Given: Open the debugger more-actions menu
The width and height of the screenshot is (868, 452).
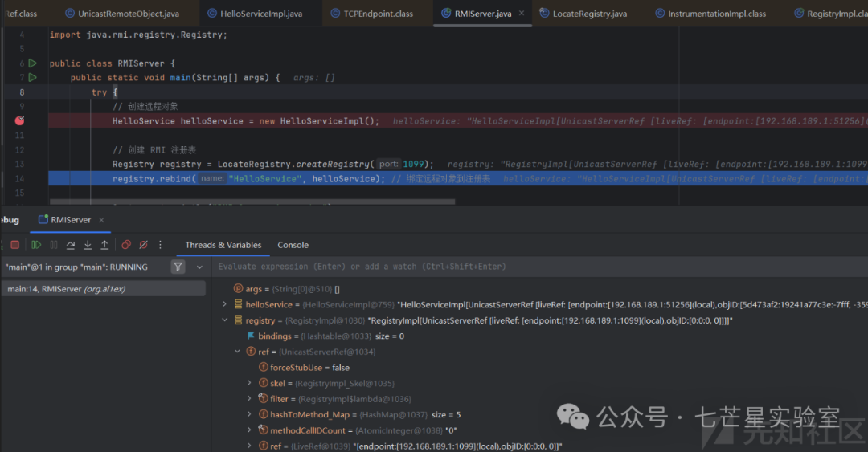Looking at the screenshot, I should (x=160, y=245).
